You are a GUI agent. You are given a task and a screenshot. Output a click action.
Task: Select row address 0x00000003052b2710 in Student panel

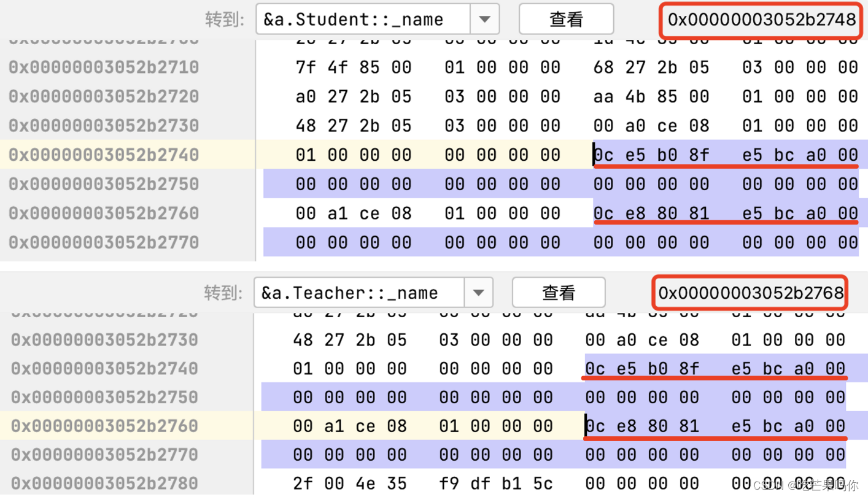(104, 67)
